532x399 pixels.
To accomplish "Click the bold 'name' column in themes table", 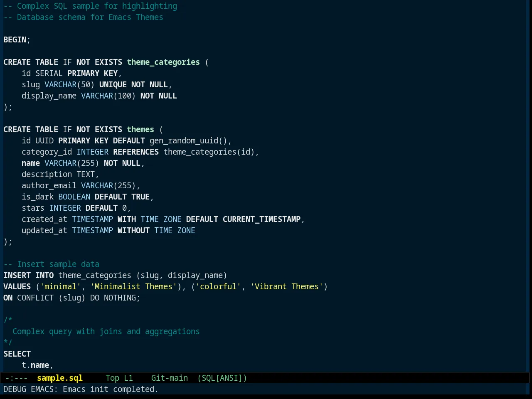I will point(31,163).
